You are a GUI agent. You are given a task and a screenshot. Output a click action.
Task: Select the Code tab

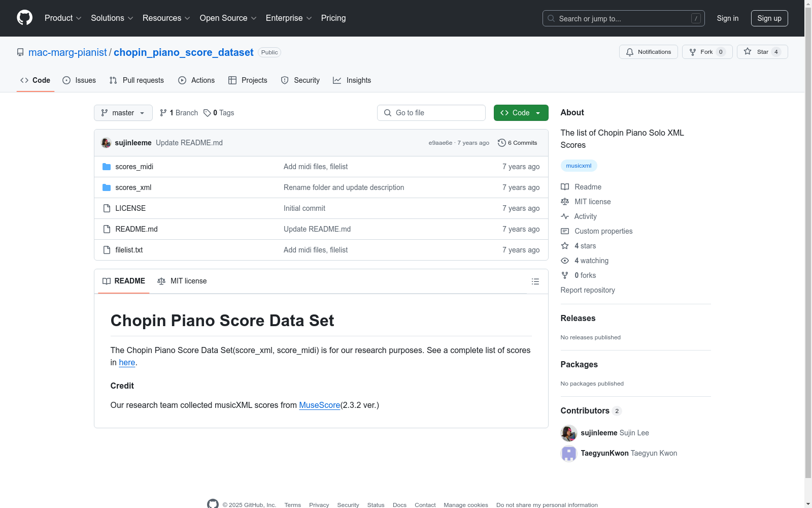click(35, 80)
